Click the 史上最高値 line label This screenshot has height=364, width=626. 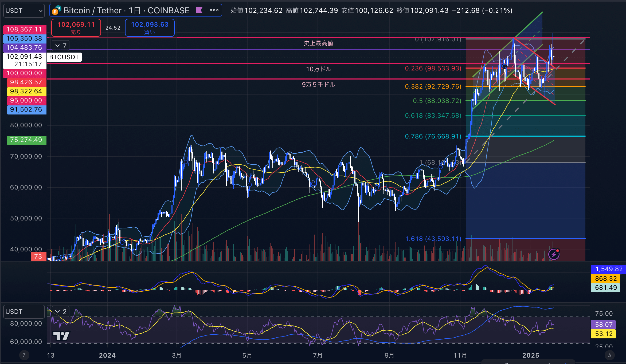(318, 43)
